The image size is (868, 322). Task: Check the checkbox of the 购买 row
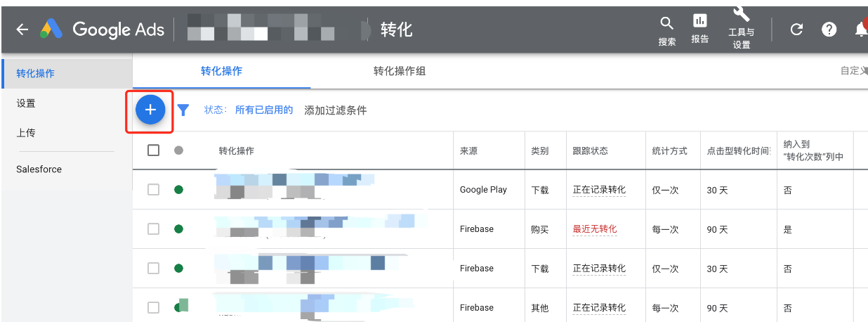pos(154,229)
